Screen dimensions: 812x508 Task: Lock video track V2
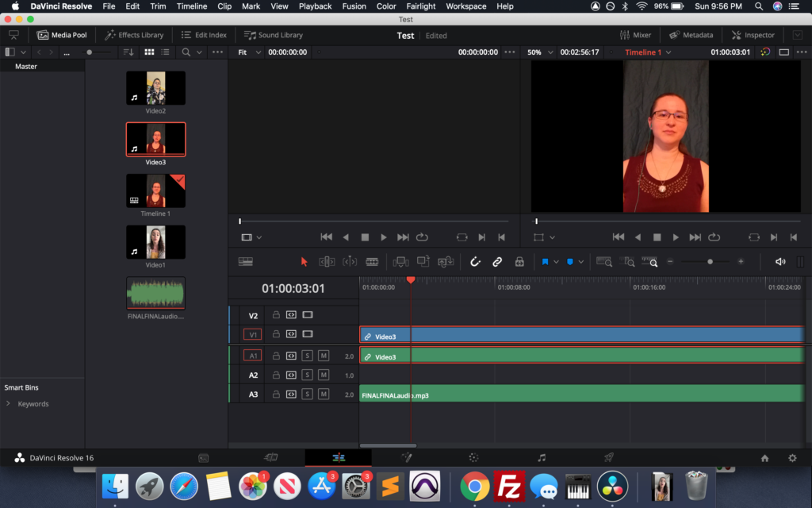point(276,315)
